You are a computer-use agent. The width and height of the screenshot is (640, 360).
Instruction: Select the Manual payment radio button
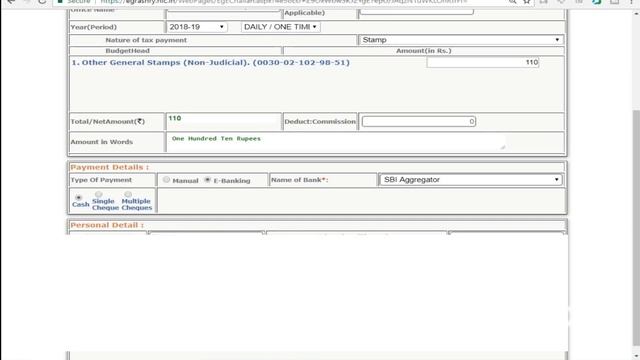tap(166, 180)
